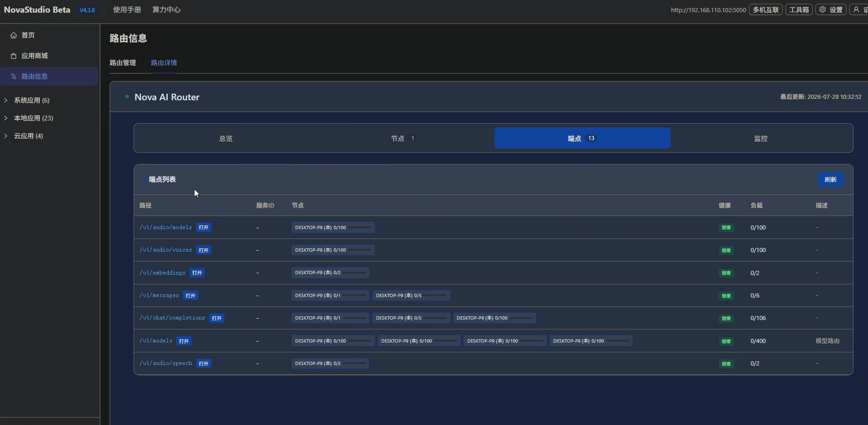This screenshot has width=868, height=425.
Task: Open the /v1/audio/models path link
Action: tap(166, 227)
